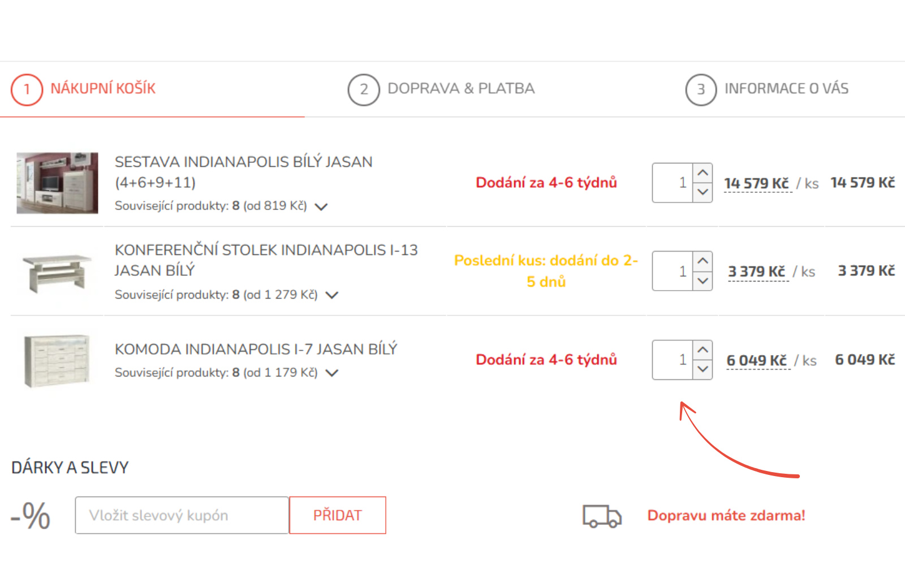Screen dimensions: 905x588
Task: Expand related products for SESTAVA INDIANAPOLIS
Action: pyautogui.click(x=321, y=206)
